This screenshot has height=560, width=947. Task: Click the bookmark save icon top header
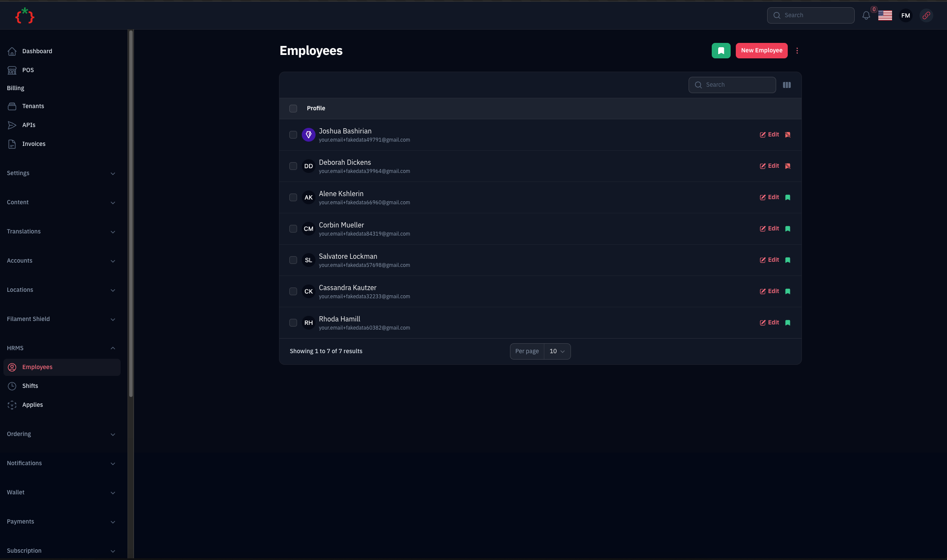point(721,50)
